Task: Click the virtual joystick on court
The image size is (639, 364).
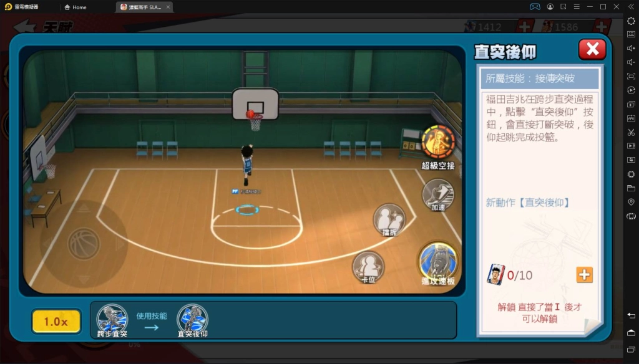Action: point(84,244)
